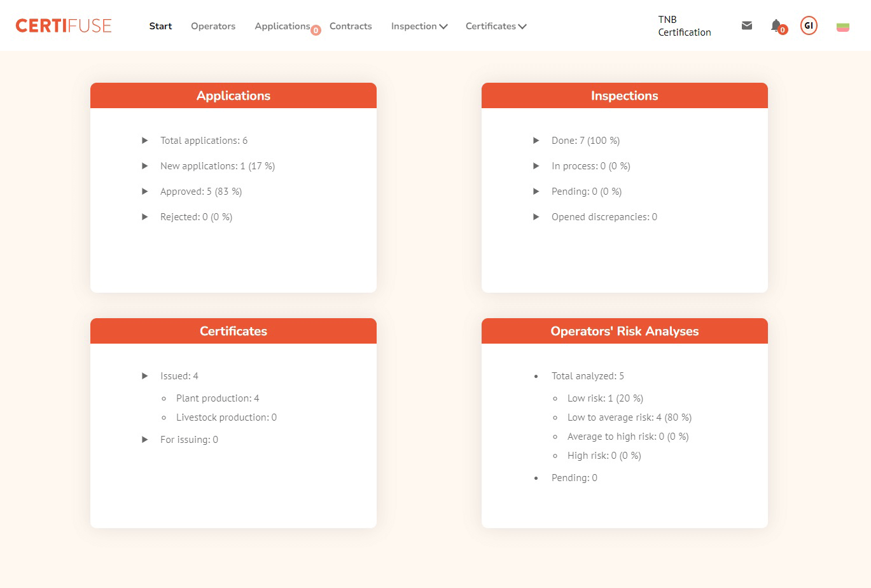Click For issuing certificates entry
The image size is (871, 588).
[x=189, y=440]
